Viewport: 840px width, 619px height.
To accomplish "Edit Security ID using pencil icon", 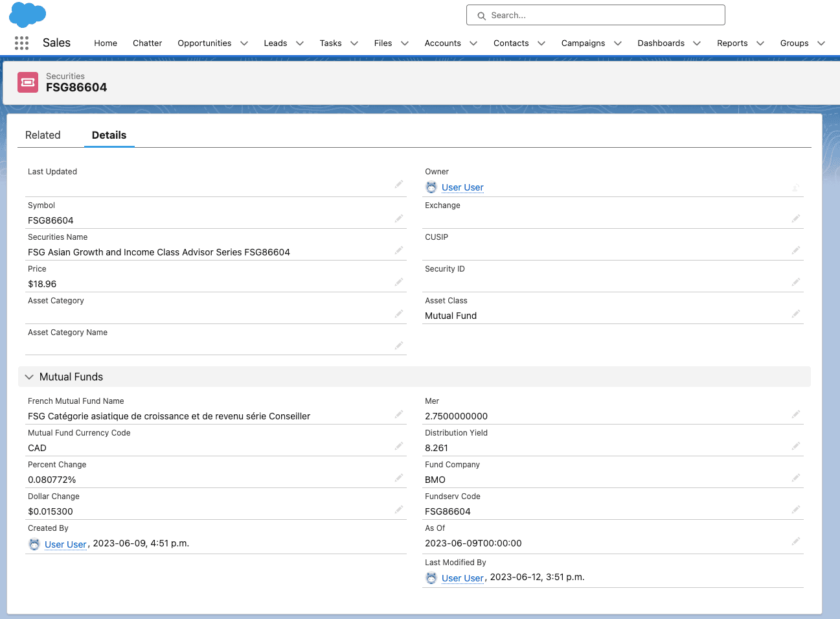I will [796, 282].
